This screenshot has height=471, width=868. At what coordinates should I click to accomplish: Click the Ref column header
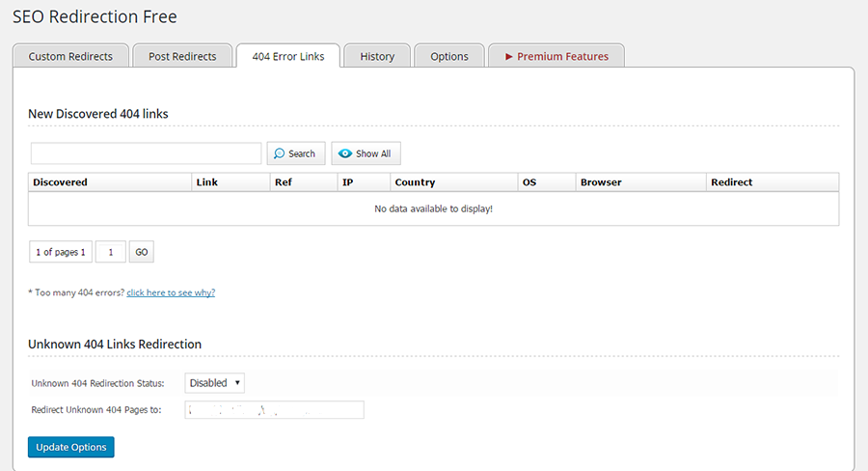304,182
